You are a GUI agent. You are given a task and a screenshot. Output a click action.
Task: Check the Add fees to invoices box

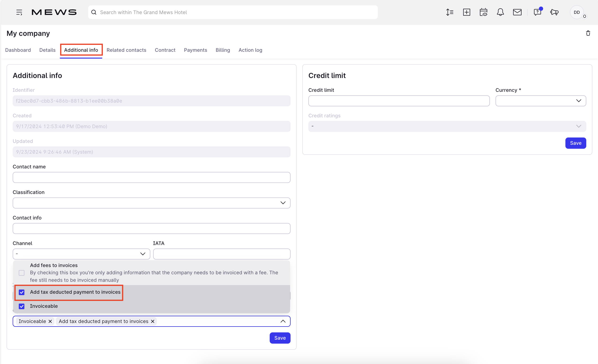[22, 273]
